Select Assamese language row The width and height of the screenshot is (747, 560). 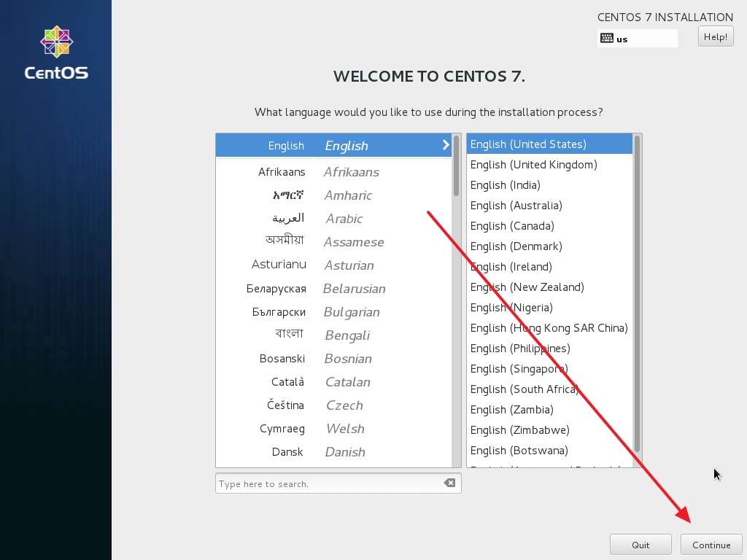tap(333, 242)
